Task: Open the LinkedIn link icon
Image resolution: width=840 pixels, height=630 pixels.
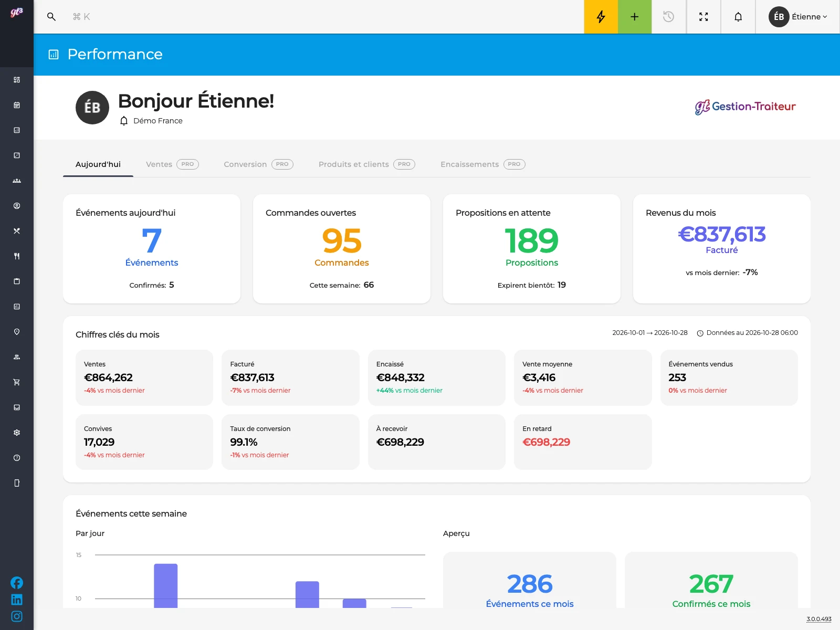Action: coord(17,600)
